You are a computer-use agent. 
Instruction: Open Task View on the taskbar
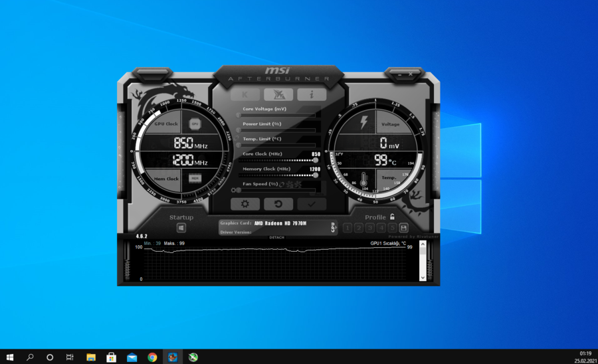[70, 357]
